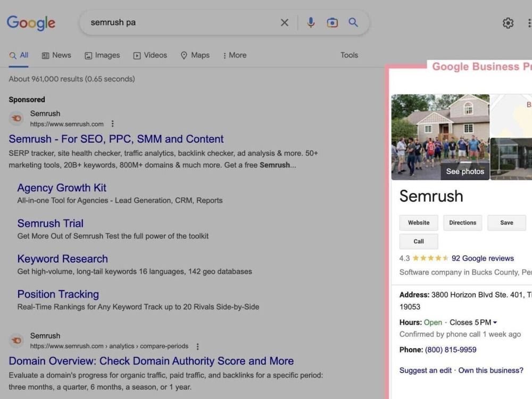This screenshot has height=399, width=532.
Task: Open settings gear icon
Action: [x=508, y=23]
